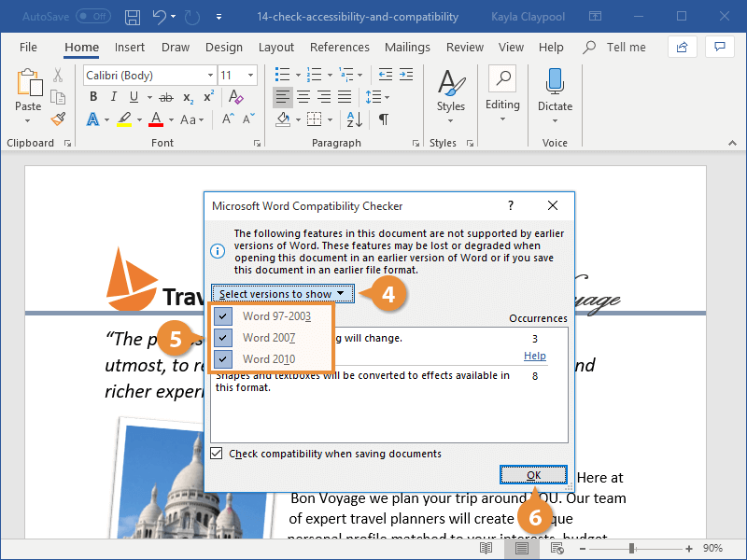Activate the Format Painter
This screenshot has width=747, height=560.
coord(56,119)
